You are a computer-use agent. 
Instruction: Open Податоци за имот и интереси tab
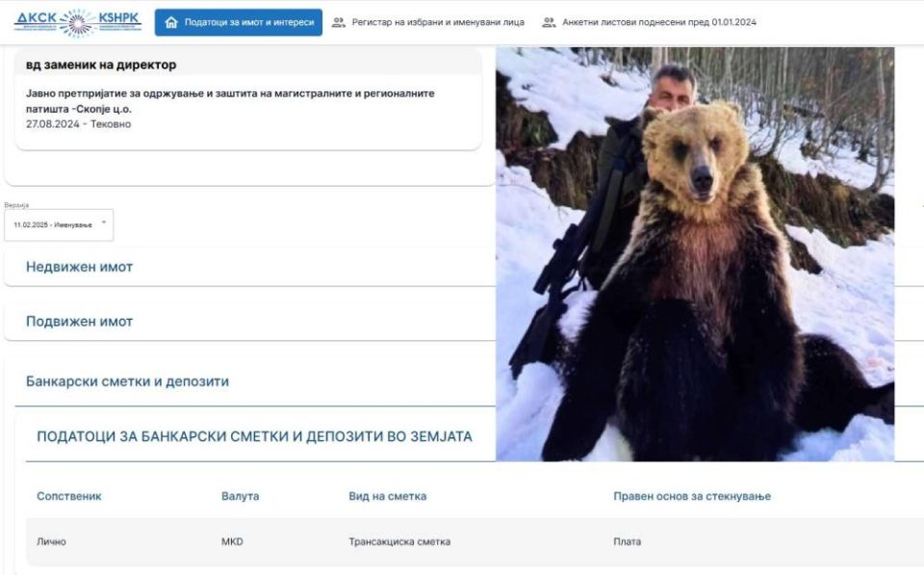[x=238, y=22]
